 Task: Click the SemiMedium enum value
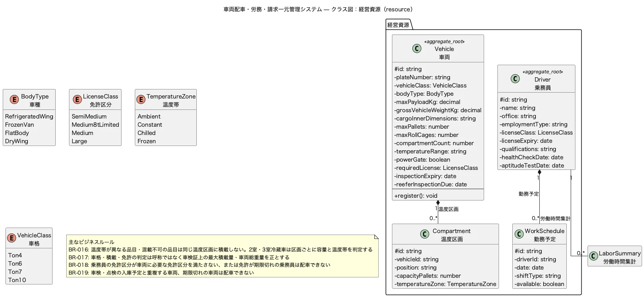point(89,117)
